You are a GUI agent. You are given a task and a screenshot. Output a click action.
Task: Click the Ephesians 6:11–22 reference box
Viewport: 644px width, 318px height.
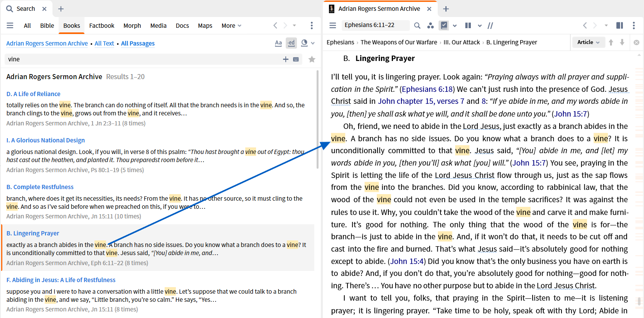375,25
